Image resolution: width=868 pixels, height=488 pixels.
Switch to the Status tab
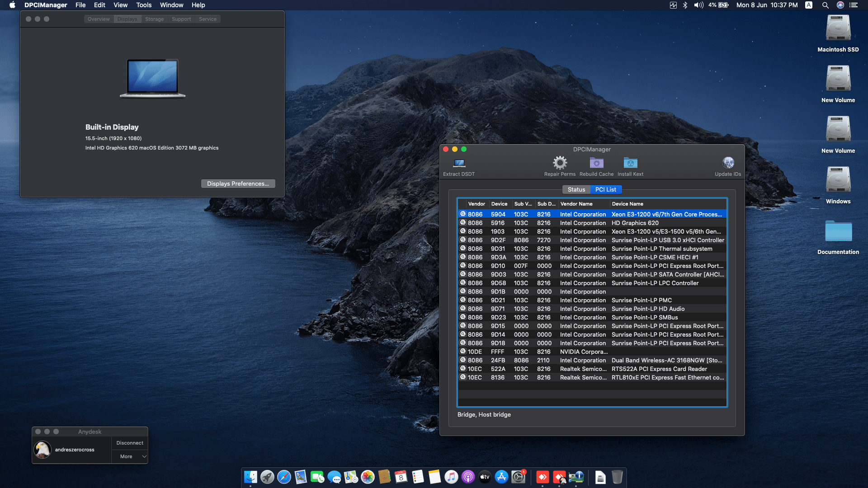576,189
